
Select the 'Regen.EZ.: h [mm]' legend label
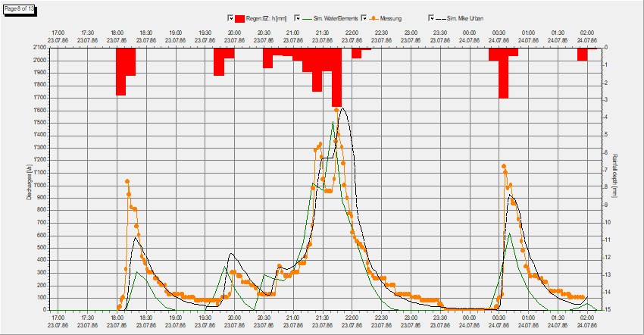(266, 17)
